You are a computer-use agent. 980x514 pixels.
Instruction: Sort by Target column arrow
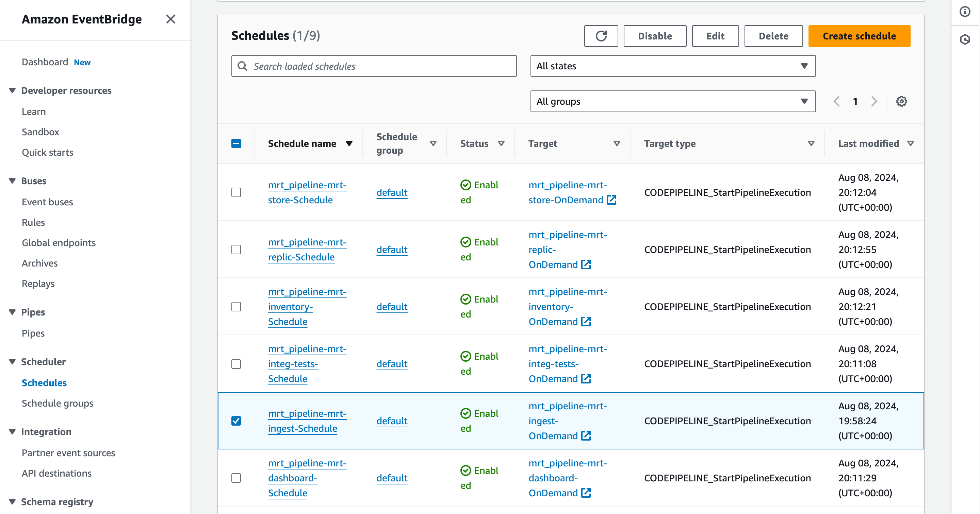click(617, 144)
